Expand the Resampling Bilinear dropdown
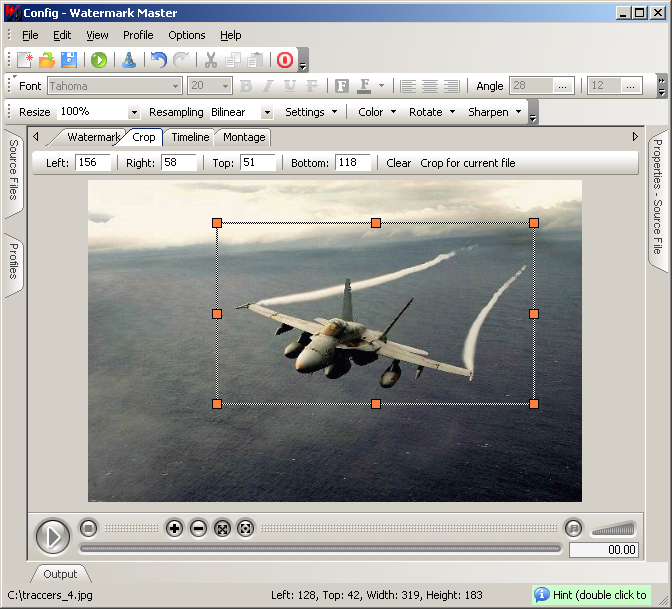672x609 pixels. 267,113
